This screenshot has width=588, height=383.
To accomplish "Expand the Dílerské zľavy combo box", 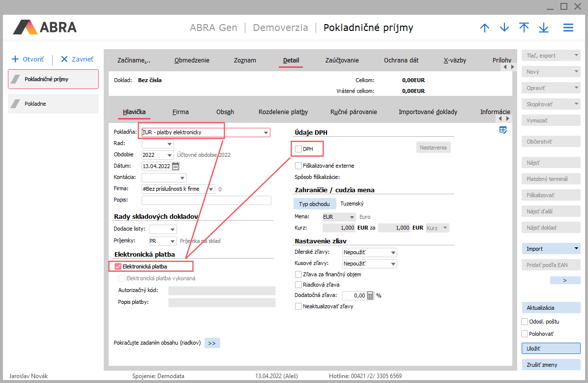I will click(392, 253).
